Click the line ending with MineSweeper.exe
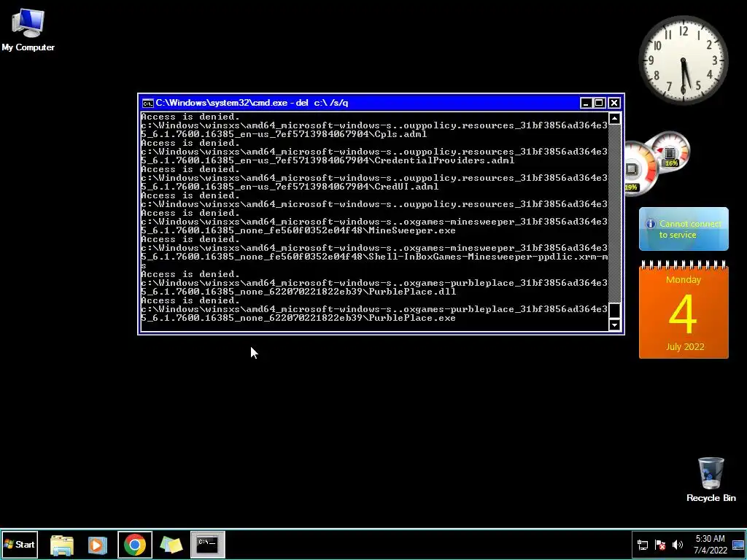Image resolution: width=747 pixels, height=560 pixels. [x=298, y=230]
